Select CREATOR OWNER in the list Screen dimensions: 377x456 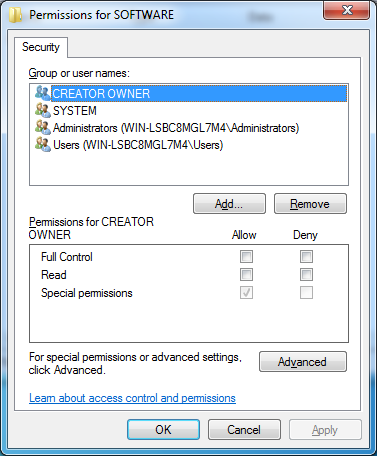[199, 93]
